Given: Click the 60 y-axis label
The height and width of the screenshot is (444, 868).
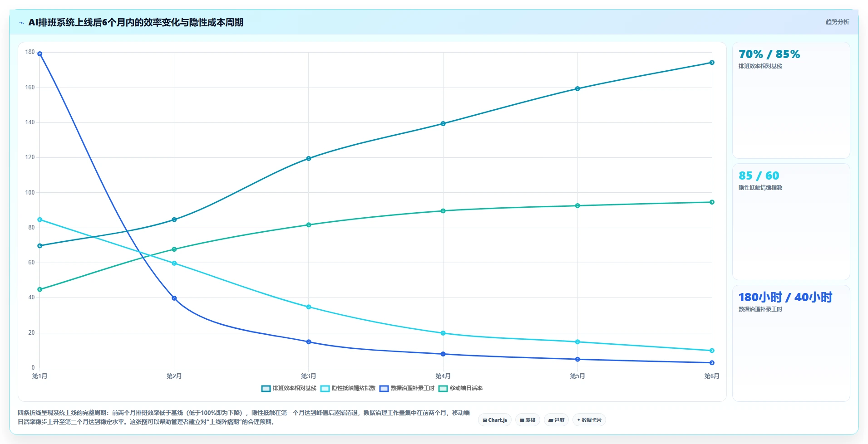Looking at the screenshot, I should (x=31, y=263).
